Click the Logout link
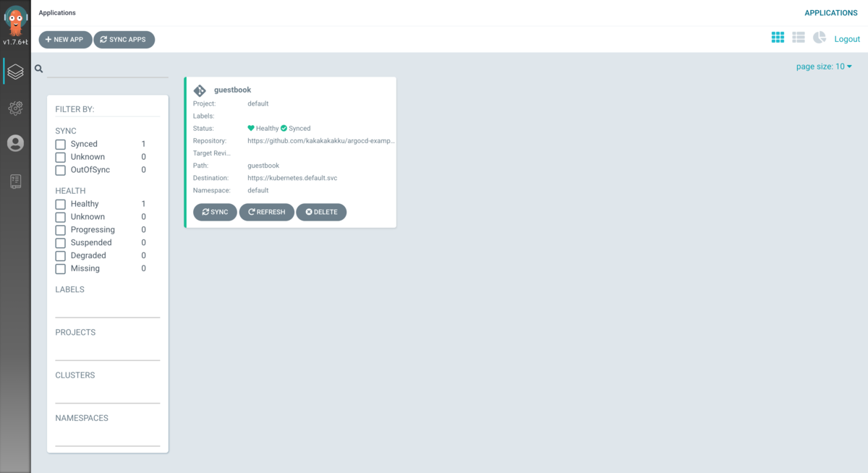The width and height of the screenshot is (868, 473). tap(847, 39)
